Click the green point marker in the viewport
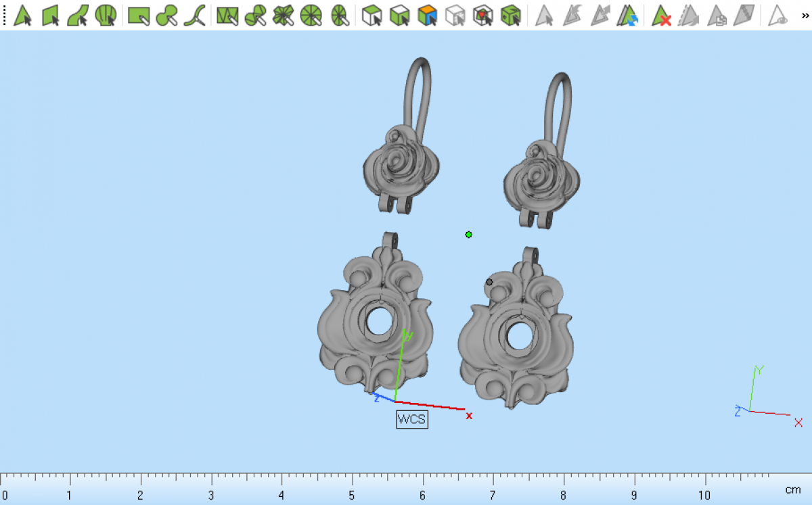This screenshot has width=812, height=505. tap(468, 235)
